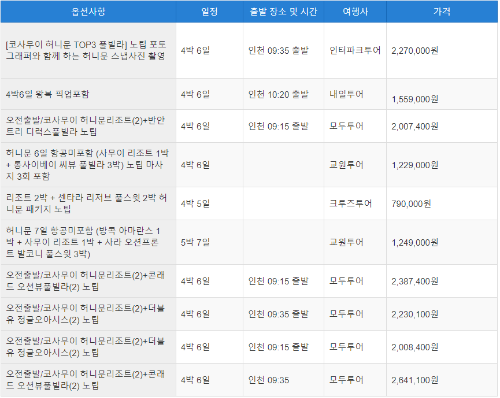500x398 pixels.
Task: Select the 1,559,000원 price
Action: point(415,99)
